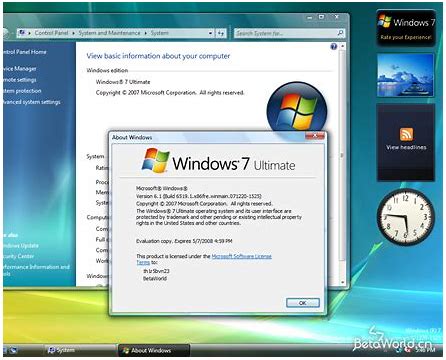
Task: Expand the arrow after System and Maintenance breadcrumb
Action: (146, 33)
